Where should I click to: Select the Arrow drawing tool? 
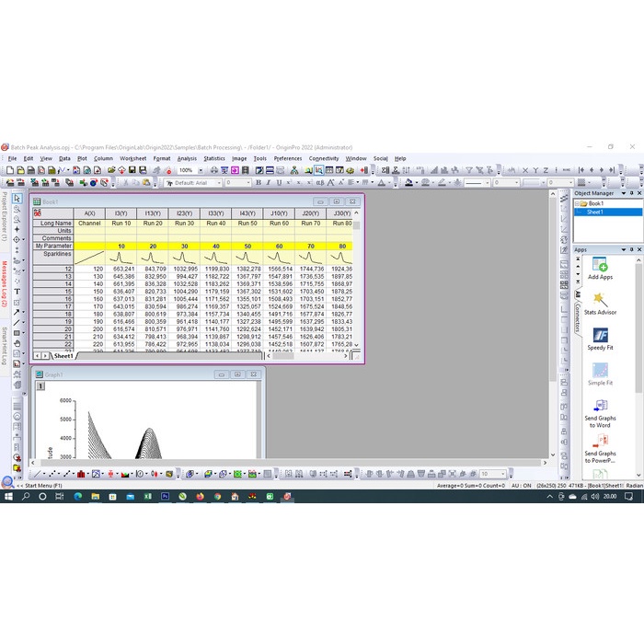17,312
